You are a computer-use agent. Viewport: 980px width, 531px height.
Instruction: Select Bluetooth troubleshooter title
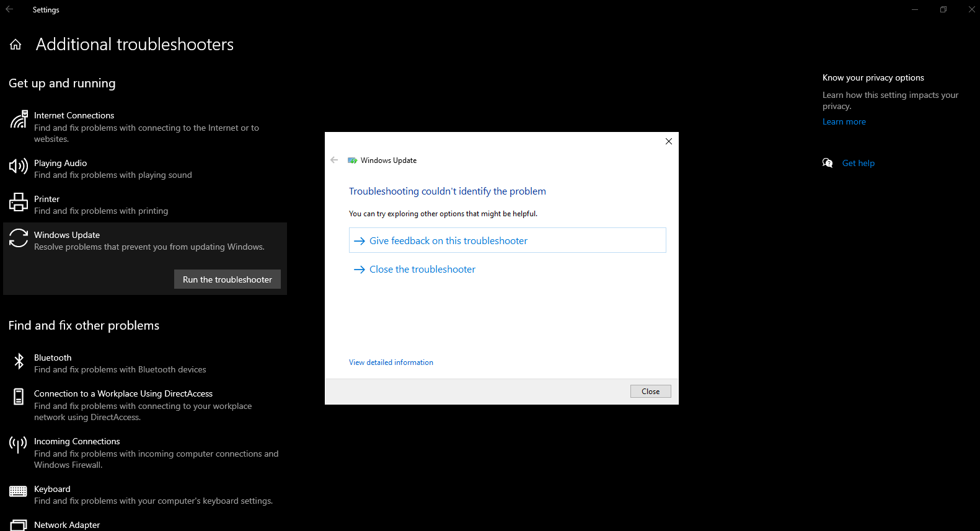point(53,358)
